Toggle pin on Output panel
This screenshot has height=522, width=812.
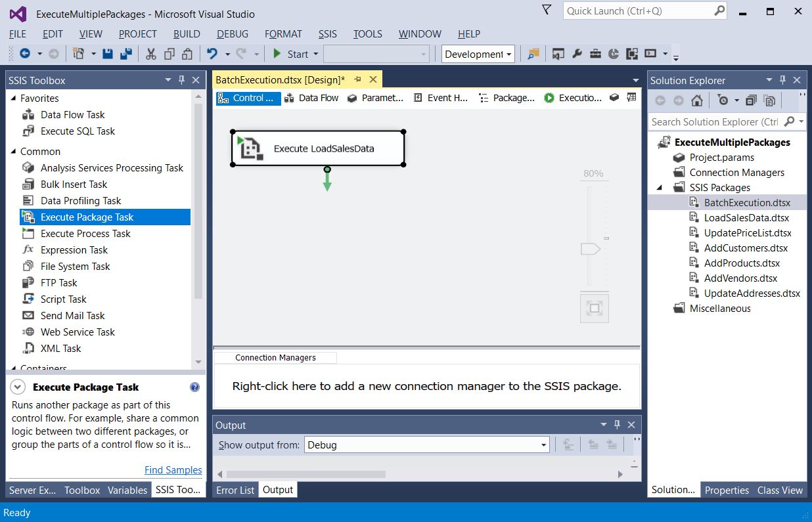coord(617,425)
